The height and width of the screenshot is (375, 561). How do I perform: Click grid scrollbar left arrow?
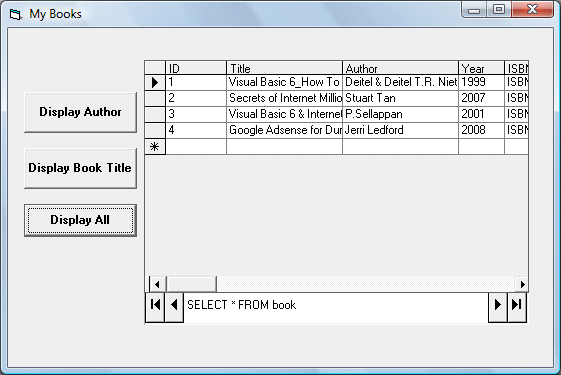click(x=157, y=284)
